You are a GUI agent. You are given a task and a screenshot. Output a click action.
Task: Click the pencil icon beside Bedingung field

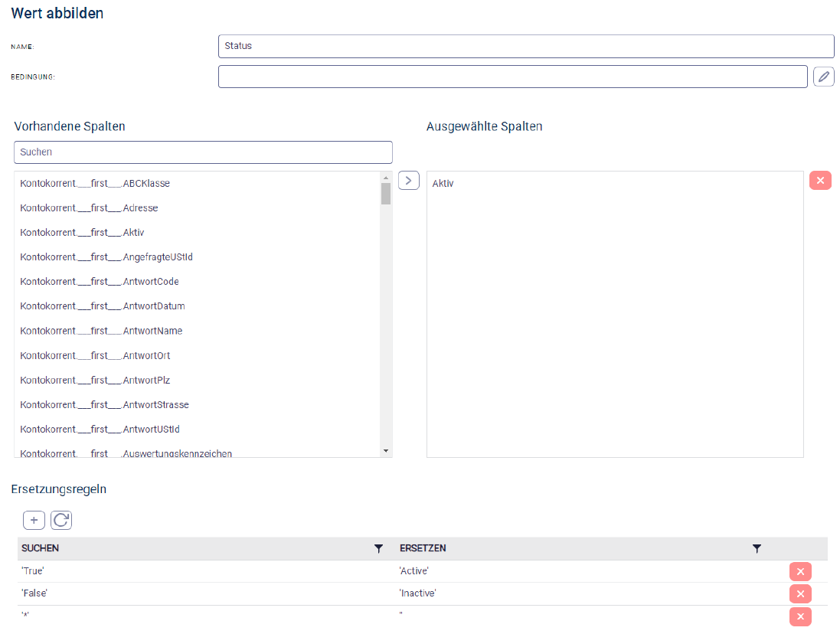(x=823, y=77)
